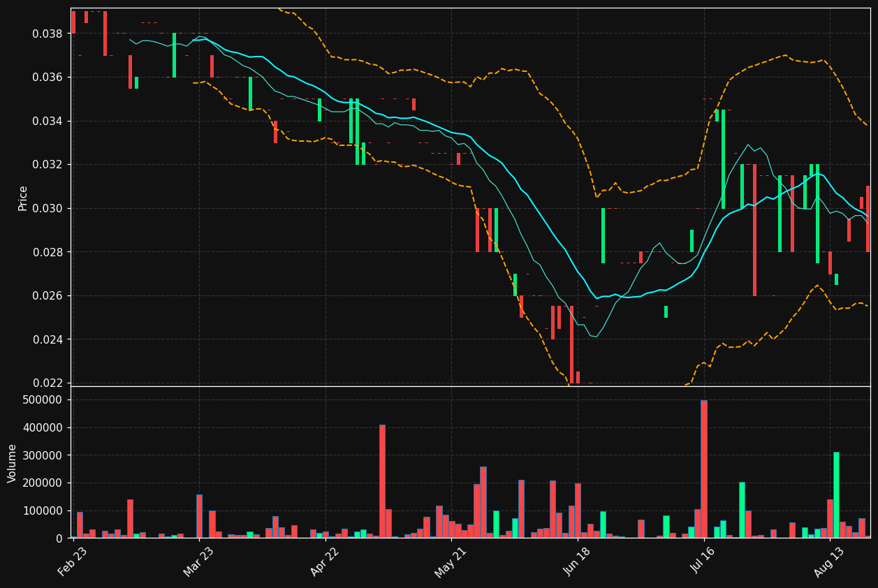
Task: Select the 500000 volume tick label
Action: 43,400
